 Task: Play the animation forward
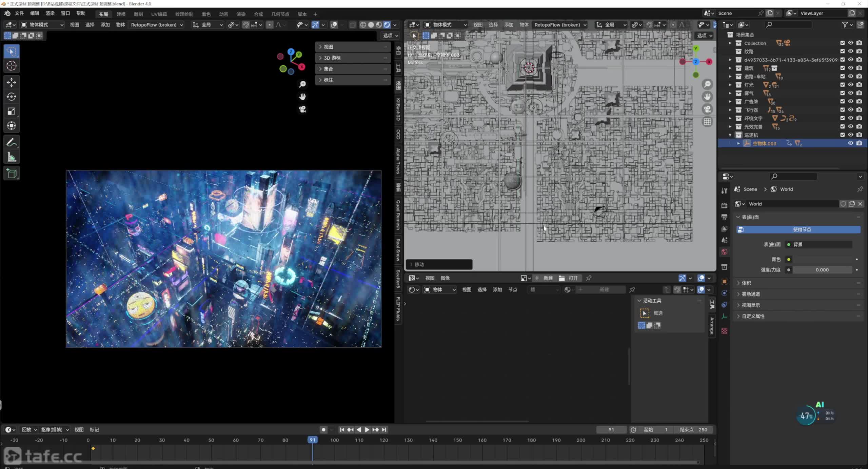367,430
